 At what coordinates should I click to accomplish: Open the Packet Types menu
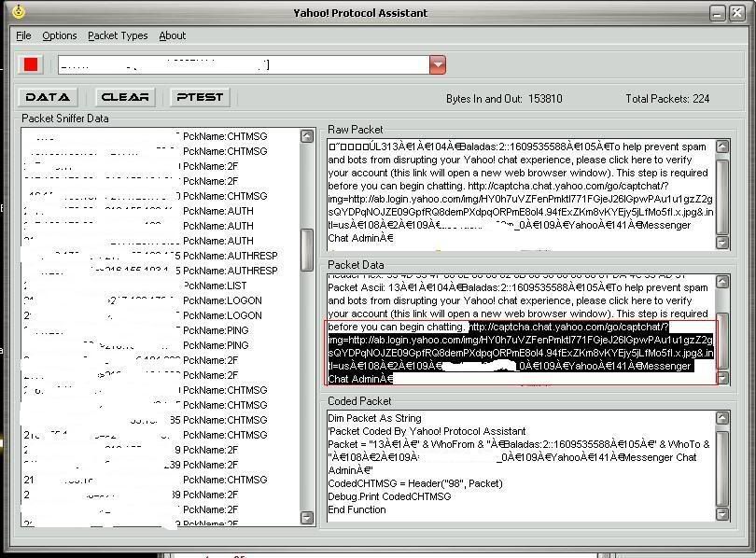pos(118,35)
